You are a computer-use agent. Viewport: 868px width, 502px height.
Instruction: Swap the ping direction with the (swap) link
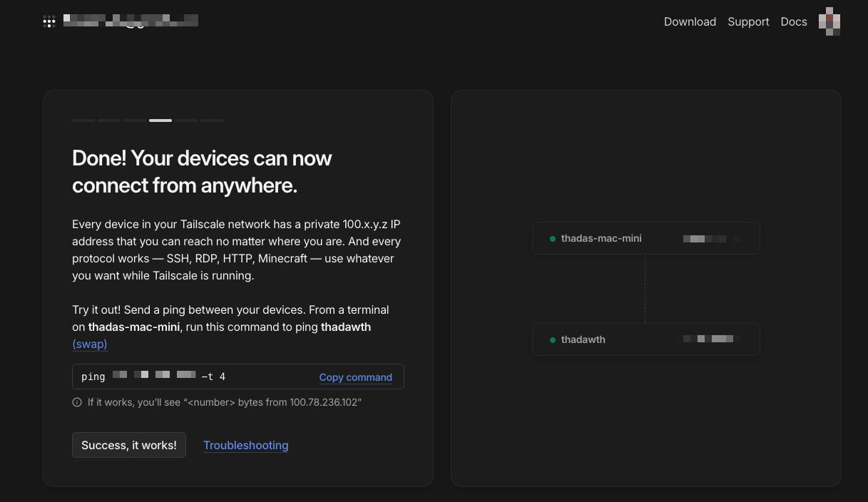pos(90,344)
